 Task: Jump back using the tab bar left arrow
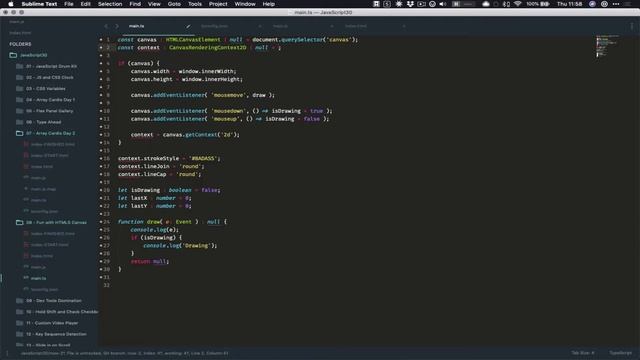(x=107, y=26)
